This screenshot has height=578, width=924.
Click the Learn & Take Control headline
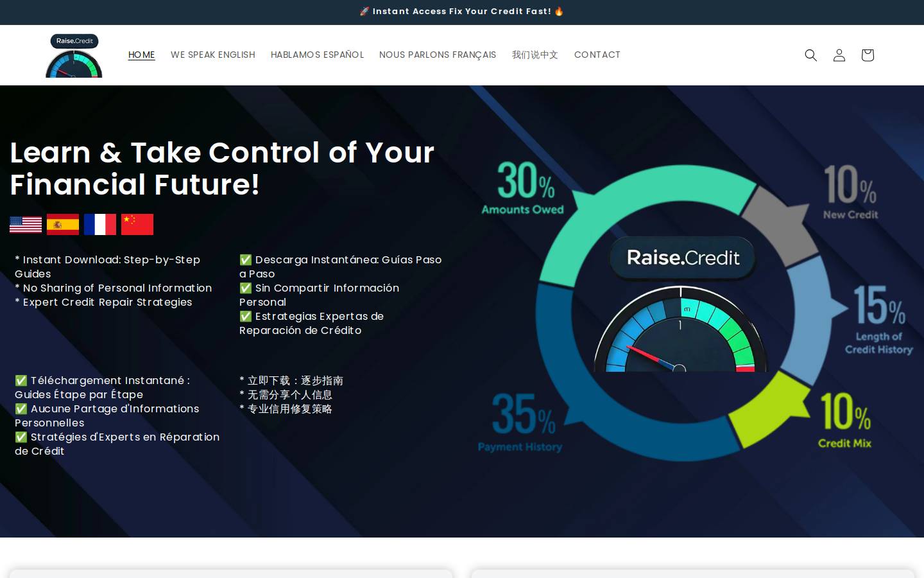222,168
